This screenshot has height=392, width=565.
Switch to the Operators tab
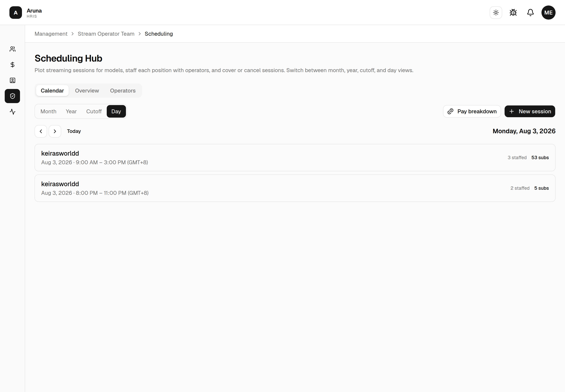click(x=123, y=91)
